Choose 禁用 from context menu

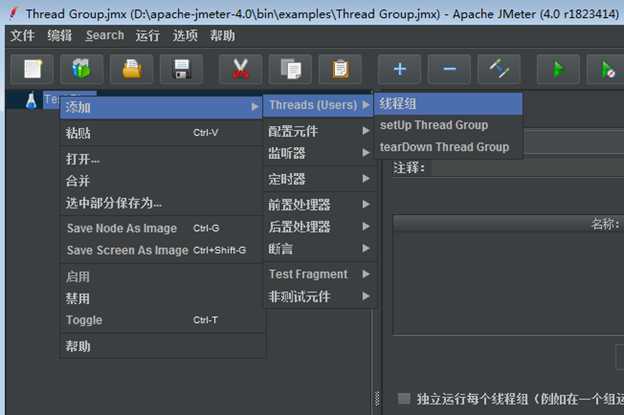tap(161, 298)
